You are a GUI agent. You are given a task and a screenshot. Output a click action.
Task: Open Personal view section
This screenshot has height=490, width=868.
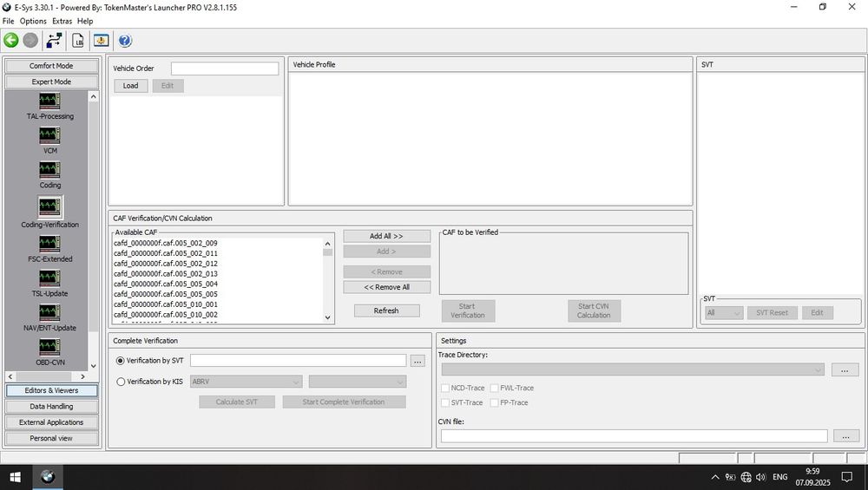[x=51, y=439]
